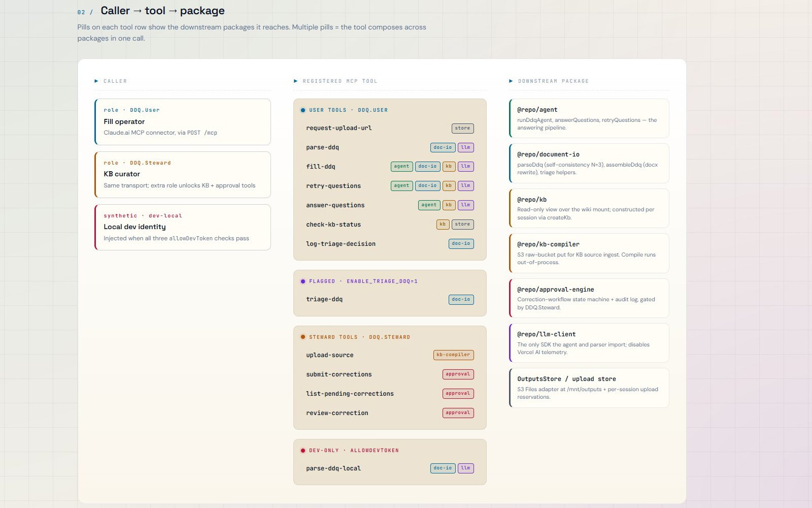
Task: Click the answer-questions tool name
Action: pyautogui.click(x=335, y=205)
